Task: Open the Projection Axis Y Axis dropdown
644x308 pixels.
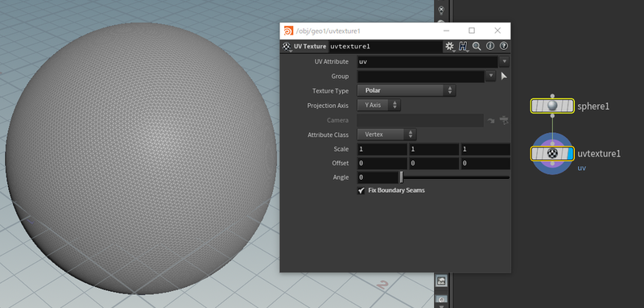Action: [378, 106]
